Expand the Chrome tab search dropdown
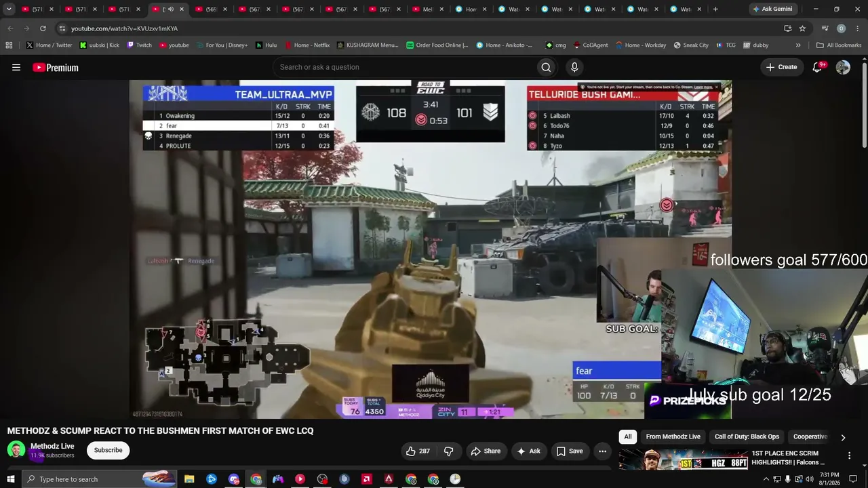This screenshot has height=488, width=868. [9, 9]
